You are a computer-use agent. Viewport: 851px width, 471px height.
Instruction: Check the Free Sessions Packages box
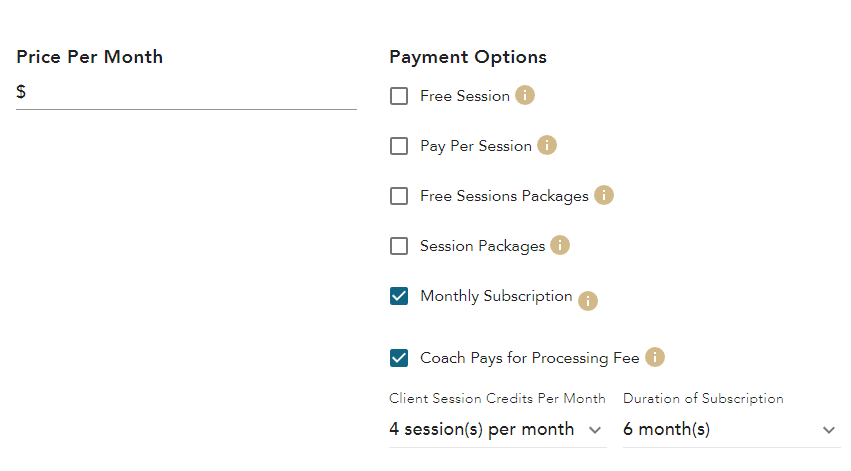399,196
